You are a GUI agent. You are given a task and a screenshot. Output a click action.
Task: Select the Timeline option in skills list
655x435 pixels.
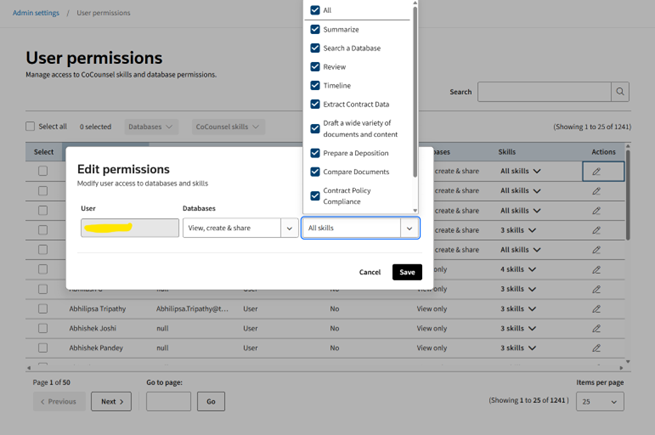pyautogui.click(x=336, y=86)
